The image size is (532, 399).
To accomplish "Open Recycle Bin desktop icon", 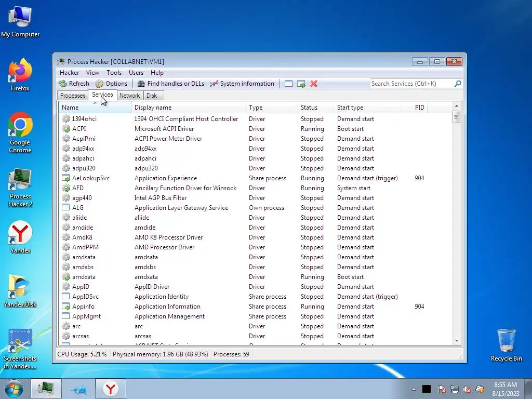I will [x=506, y=345].
